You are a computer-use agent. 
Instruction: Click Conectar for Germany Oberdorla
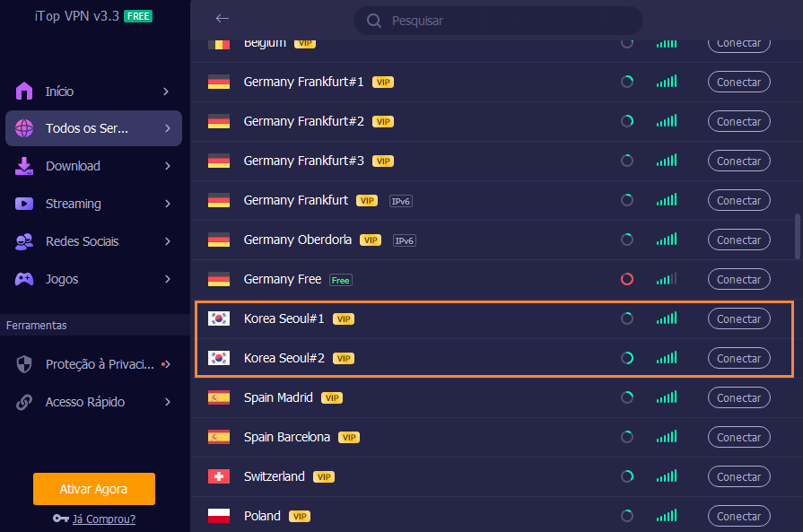(738, 240)
